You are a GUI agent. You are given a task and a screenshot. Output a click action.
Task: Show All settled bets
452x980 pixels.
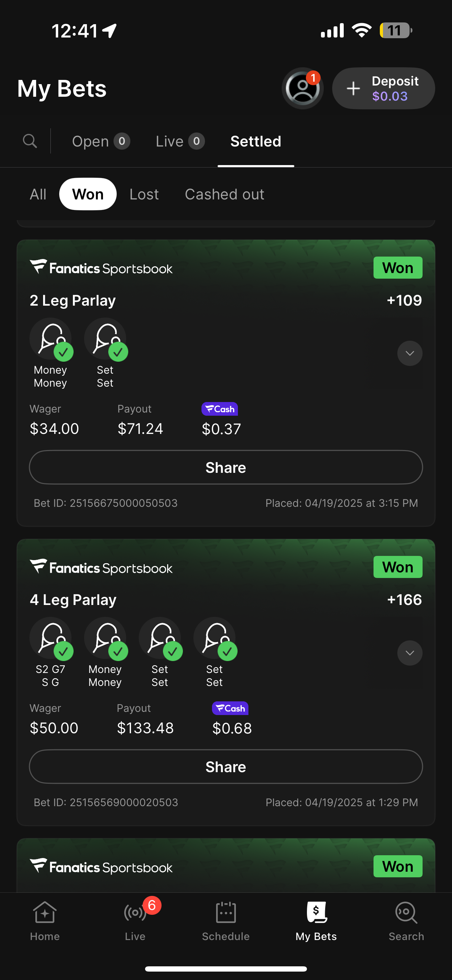[38, 194]
